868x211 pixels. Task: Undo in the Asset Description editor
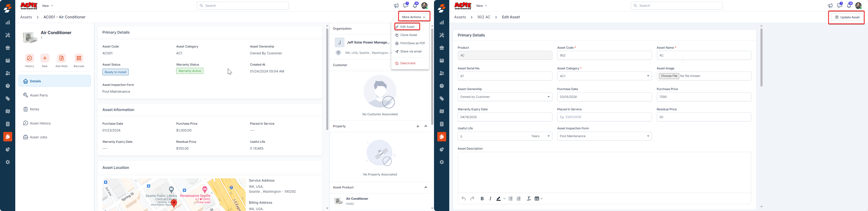(464, 199)
